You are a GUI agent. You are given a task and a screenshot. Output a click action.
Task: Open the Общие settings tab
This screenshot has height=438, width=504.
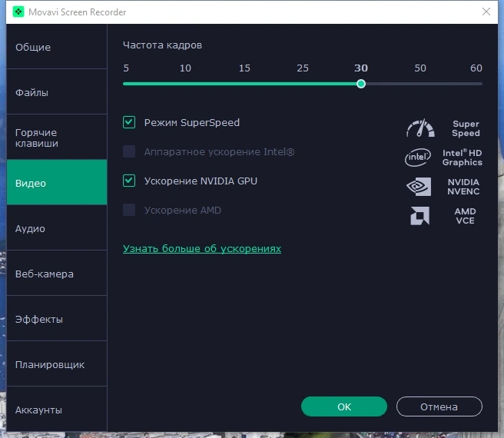pos(57,47)
